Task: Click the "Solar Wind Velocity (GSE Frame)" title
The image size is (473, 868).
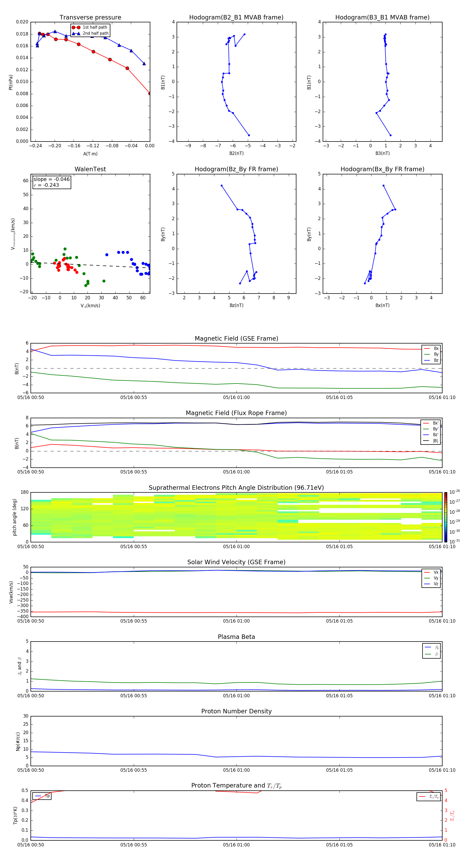Action: 236,562
